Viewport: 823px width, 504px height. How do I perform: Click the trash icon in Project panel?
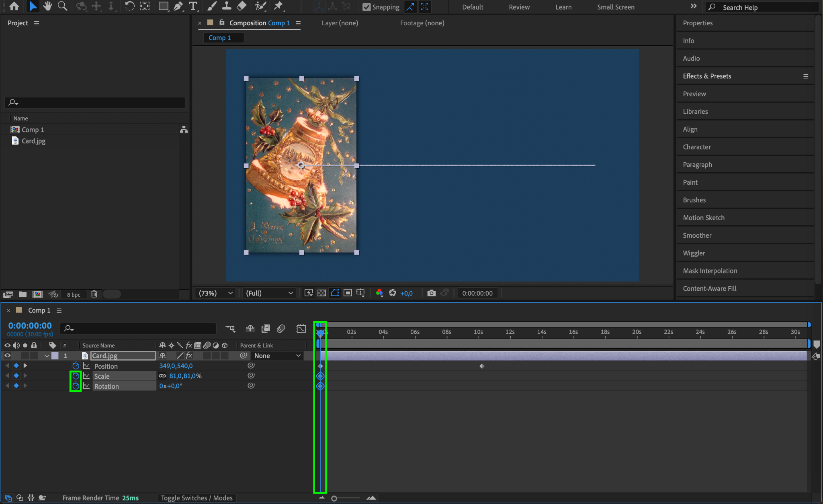point(94,294)
